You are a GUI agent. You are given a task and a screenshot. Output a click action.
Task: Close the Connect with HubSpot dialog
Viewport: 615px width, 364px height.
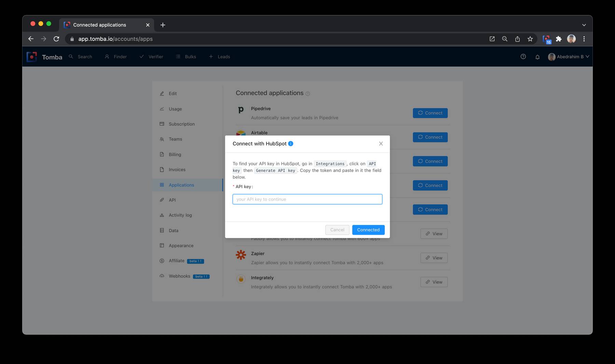click(381, 144)
